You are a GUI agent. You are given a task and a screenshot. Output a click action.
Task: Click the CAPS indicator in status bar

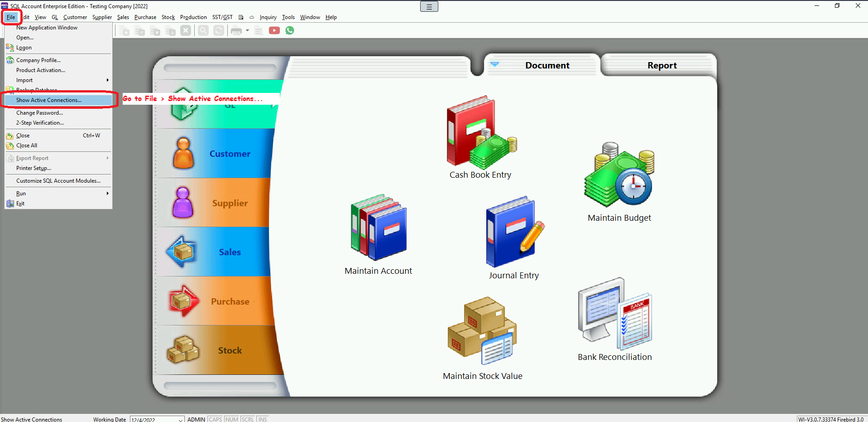coord(215,419)
